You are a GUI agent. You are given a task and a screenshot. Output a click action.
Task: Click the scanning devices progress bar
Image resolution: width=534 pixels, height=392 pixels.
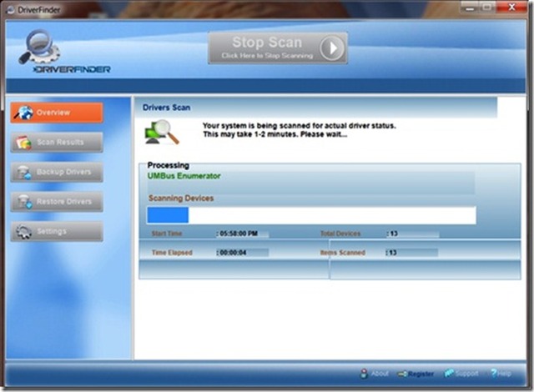(311, 215)
